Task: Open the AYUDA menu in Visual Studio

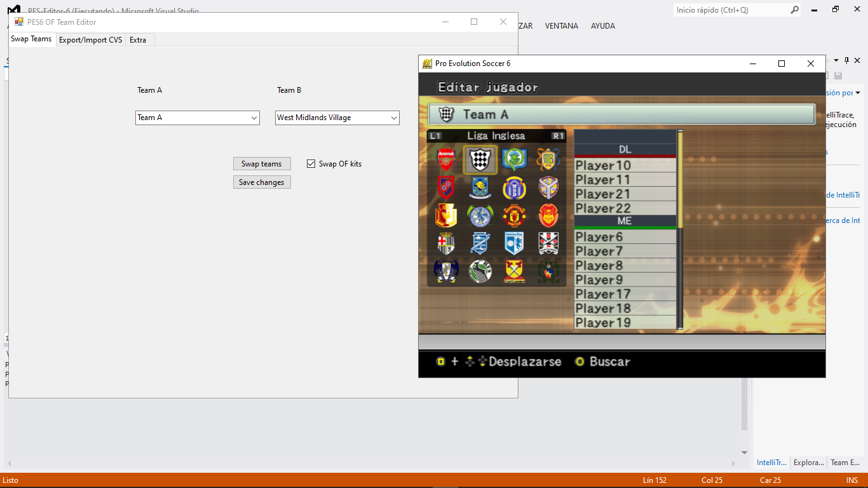Action: pyautogui.click(x=603, y=26)
